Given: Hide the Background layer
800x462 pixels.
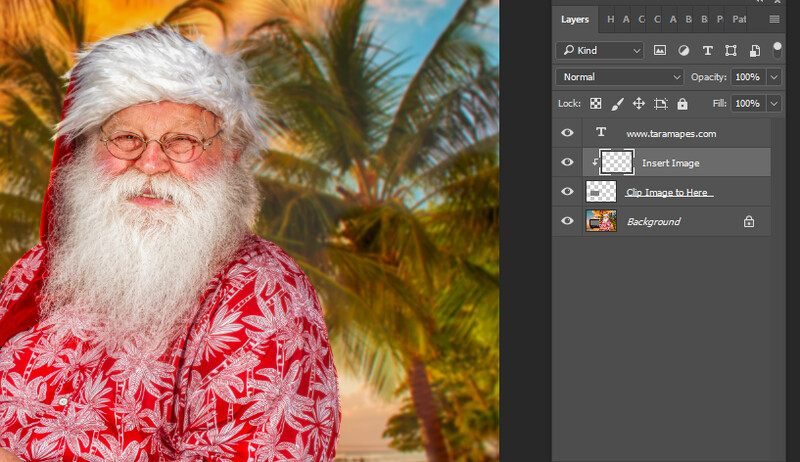Looking at the screenshot, I should click(x=567, y=221).
